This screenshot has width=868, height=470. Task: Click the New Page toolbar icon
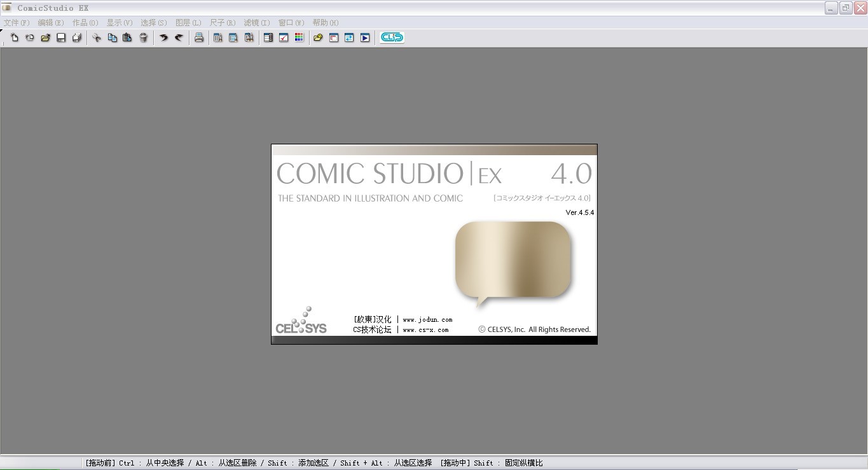[15, 38]
